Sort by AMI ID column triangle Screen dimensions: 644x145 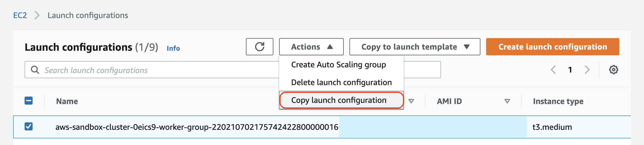pos(507,101)
